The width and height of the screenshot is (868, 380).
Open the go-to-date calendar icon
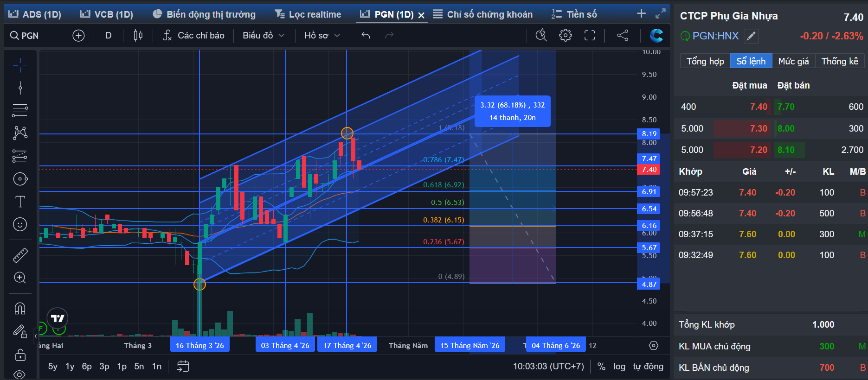183,367
